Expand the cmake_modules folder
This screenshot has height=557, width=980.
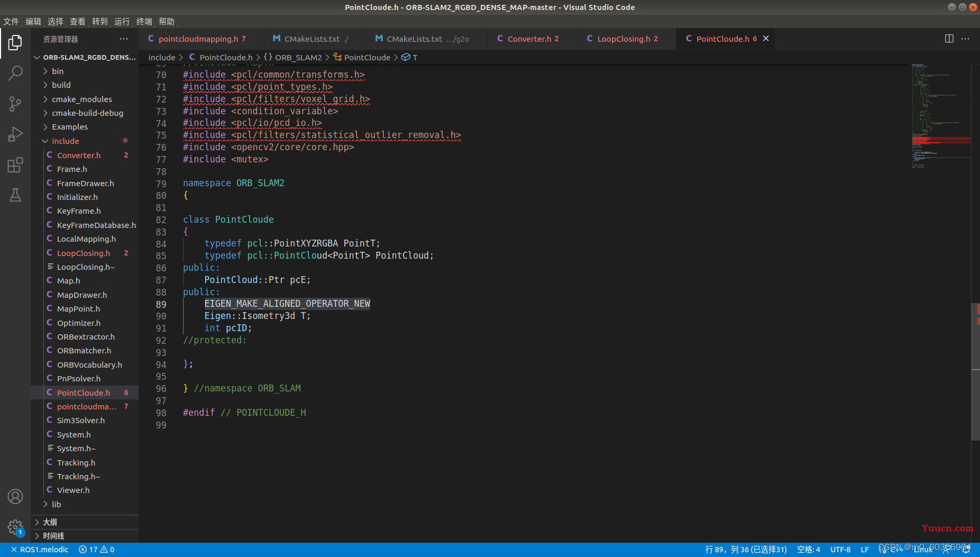coord(85,99)
